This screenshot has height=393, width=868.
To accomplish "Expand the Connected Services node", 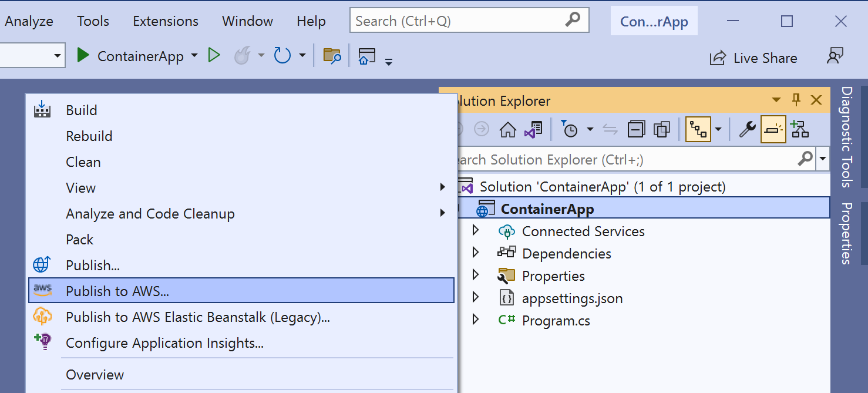I will (476, 230).
